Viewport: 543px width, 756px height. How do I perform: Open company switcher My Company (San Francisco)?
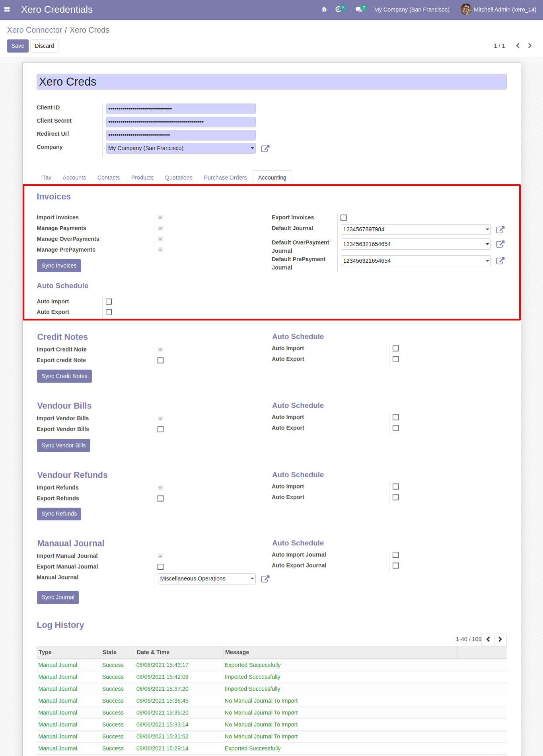(x=412, y=10)
